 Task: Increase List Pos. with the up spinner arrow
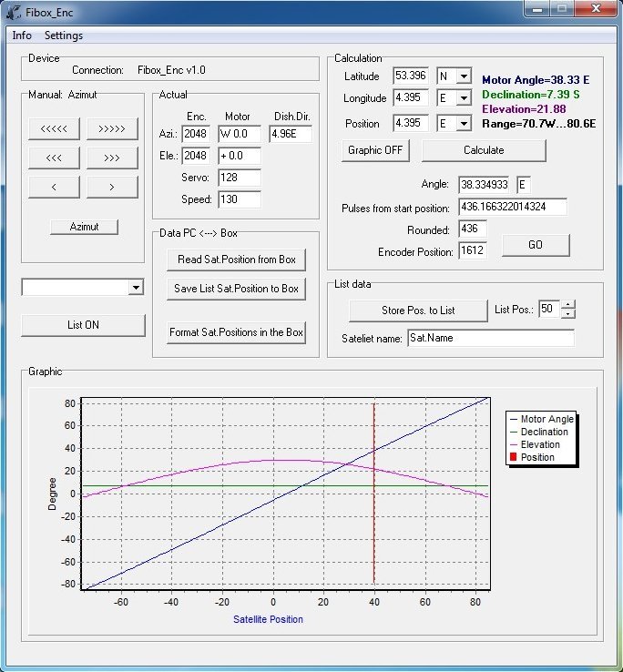[568, 306]
